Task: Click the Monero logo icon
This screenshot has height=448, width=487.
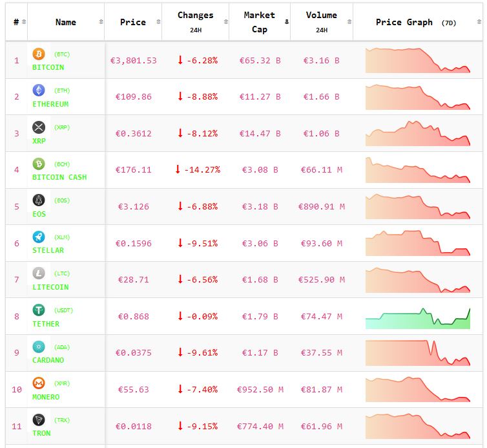Action: tap(39, 383)
